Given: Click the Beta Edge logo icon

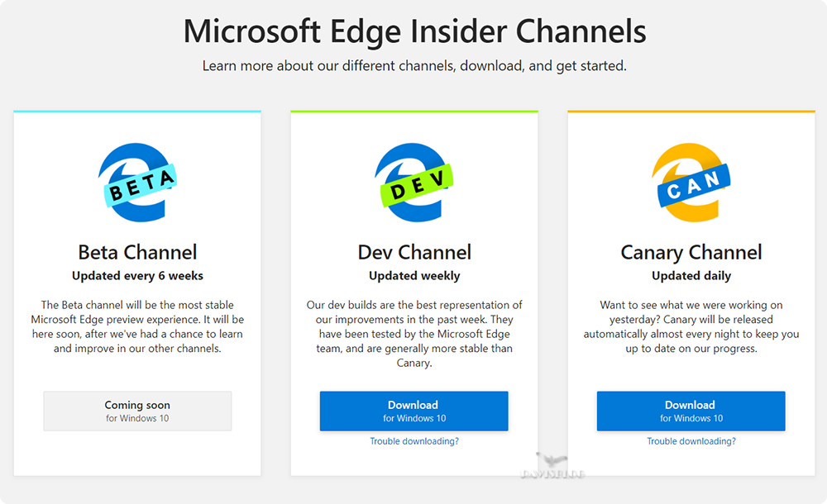Looking at the screenshot, I should pos(137,183).
